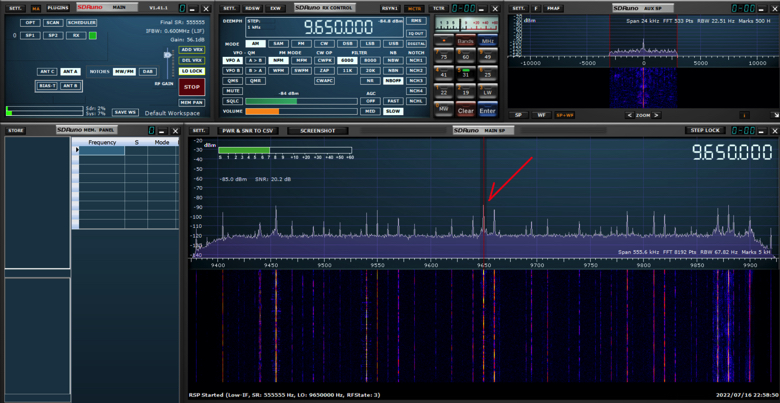Screen dimensions: 780x403
Task: Add a virtual receiver with ADD VRX
Action: point(192,50)
